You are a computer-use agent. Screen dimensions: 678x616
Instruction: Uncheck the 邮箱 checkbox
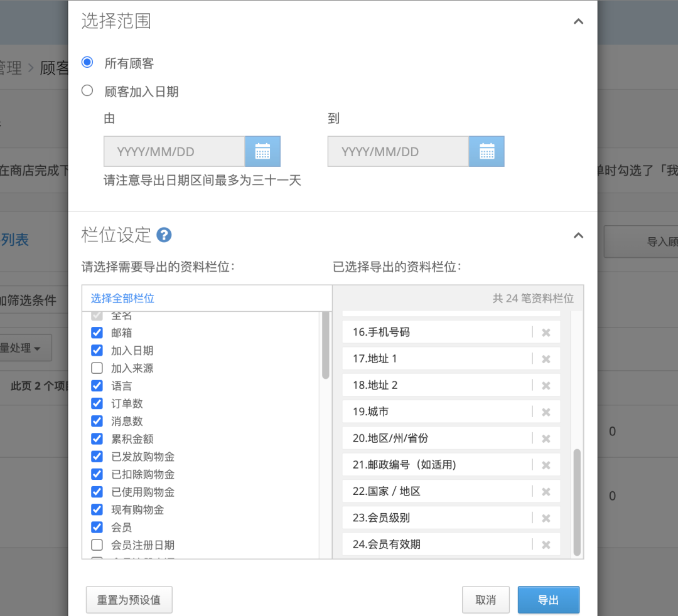[x=96, y=332]
